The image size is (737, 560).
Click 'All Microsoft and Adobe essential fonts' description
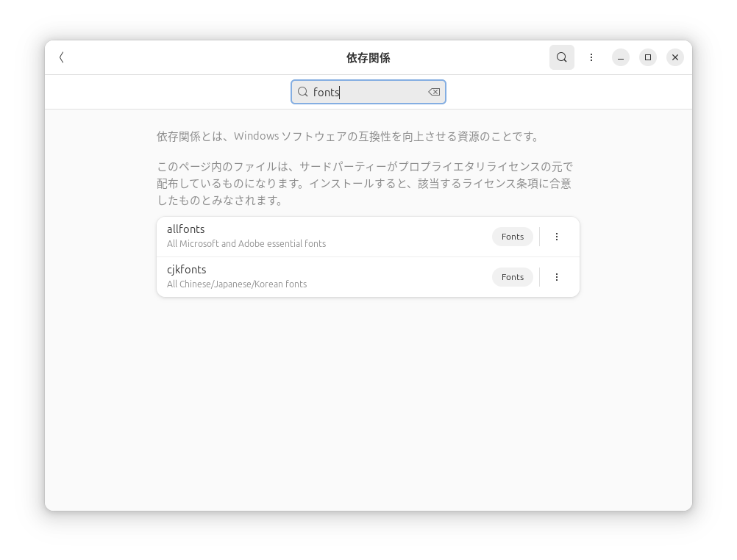(246, 244)
